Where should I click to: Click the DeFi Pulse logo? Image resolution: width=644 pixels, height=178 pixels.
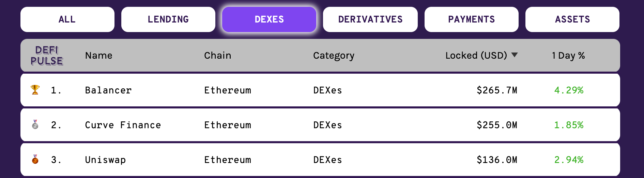tap(47, 56)
